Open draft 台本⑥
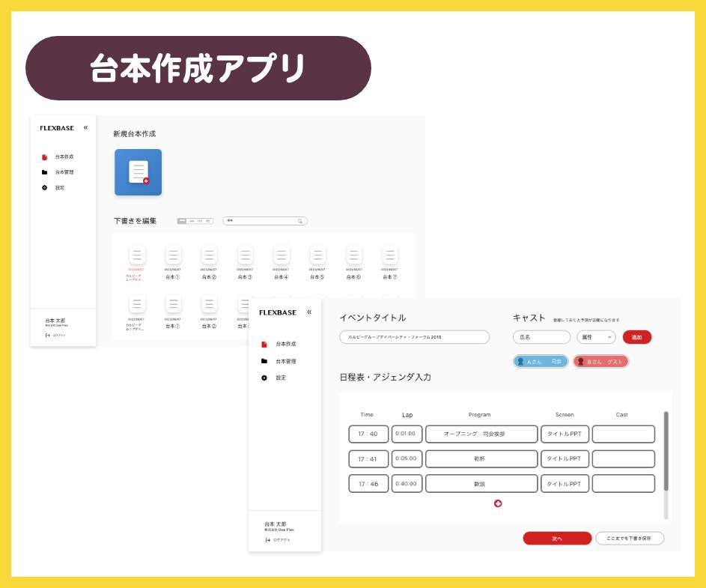 click(x=353, y=262)
